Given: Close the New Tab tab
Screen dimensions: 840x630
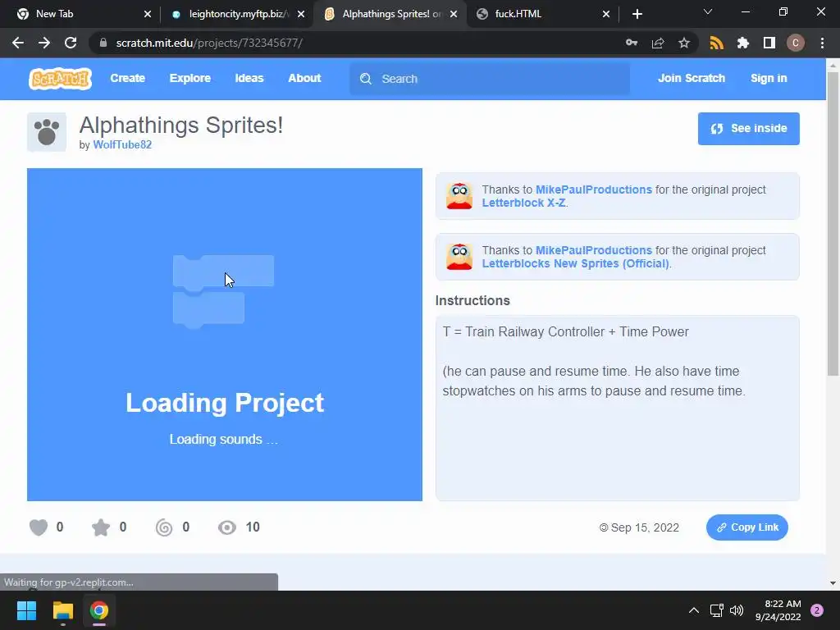Looking at the screenshot, I should click(148, 14).
